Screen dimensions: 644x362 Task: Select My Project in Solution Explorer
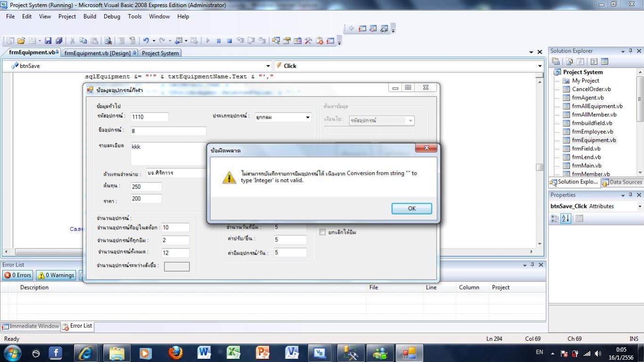click(x=586, y=81)
